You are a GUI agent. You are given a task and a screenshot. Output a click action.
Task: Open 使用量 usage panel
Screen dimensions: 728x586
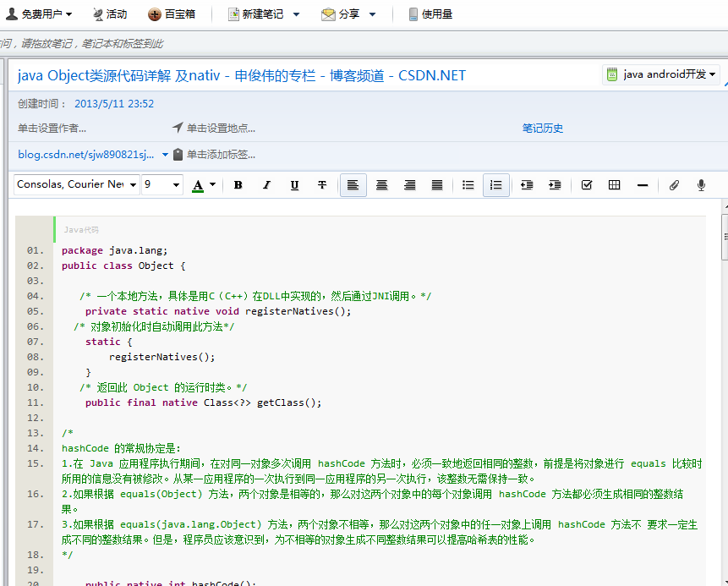(x=430, y=14)
